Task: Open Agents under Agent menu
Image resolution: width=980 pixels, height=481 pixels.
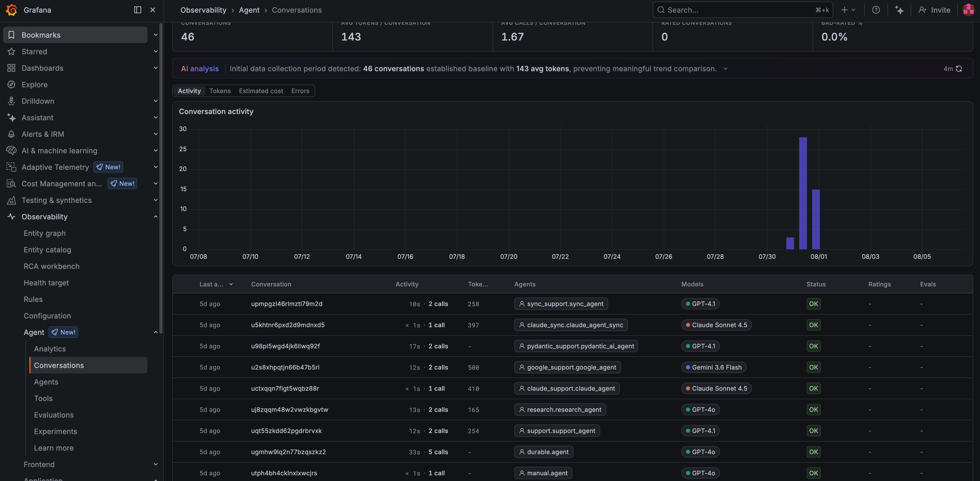Action: [46, 382]
